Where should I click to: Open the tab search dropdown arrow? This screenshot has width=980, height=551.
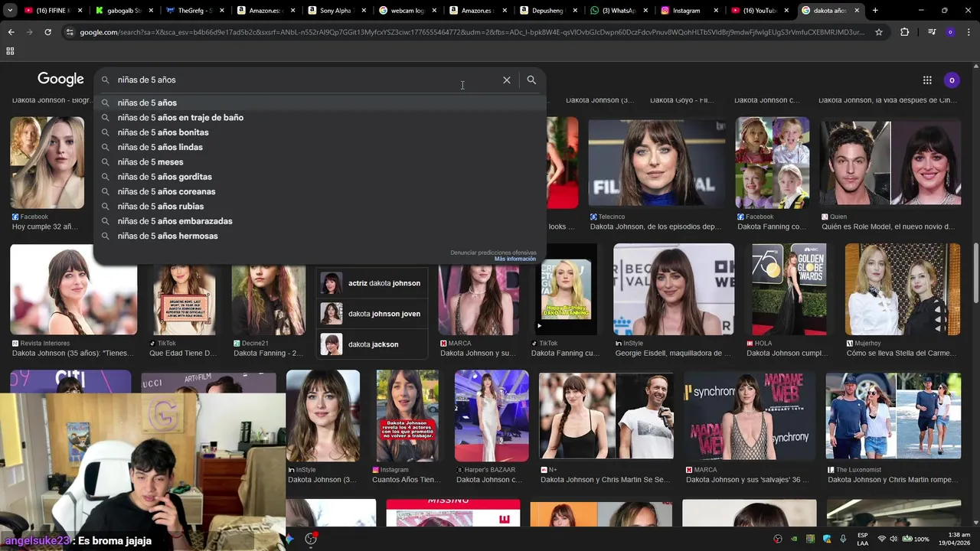11,11
